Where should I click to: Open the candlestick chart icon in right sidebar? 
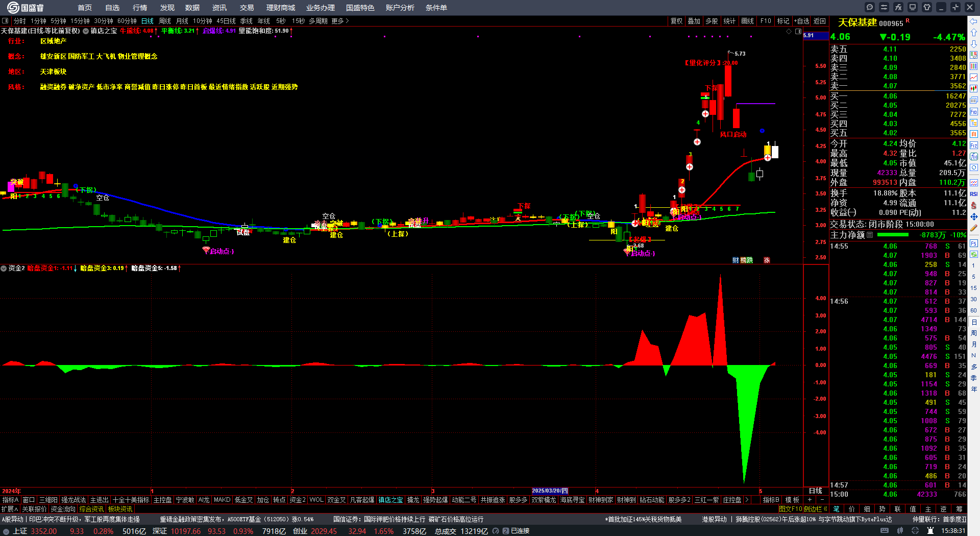pos(974,89)
